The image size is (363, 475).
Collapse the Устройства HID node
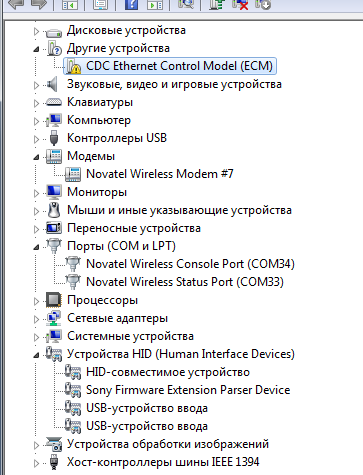[36, 356]
